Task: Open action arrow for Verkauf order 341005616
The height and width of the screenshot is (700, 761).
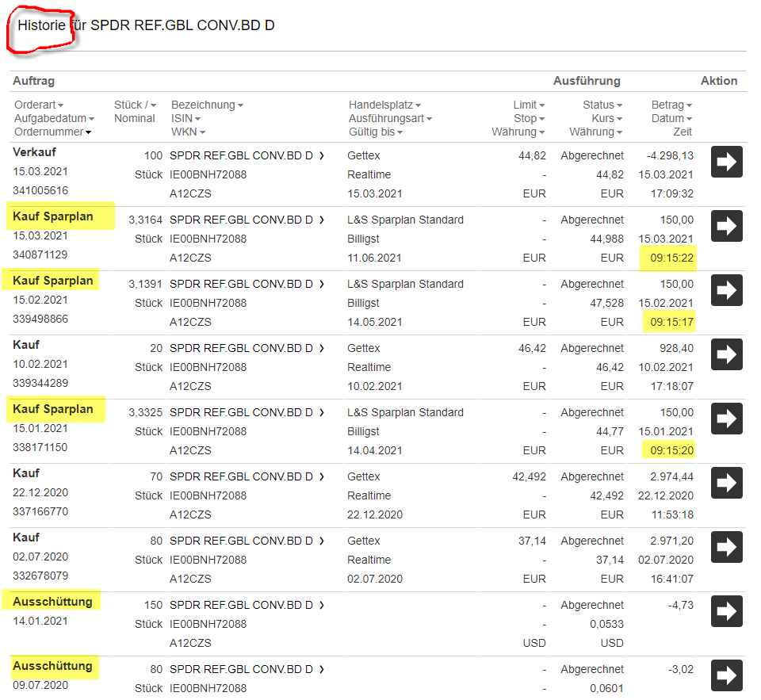Action: click(727, 162)
